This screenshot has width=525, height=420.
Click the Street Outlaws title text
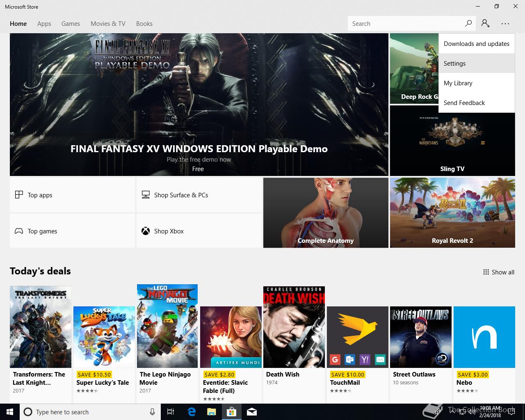(x=414, y=374)
